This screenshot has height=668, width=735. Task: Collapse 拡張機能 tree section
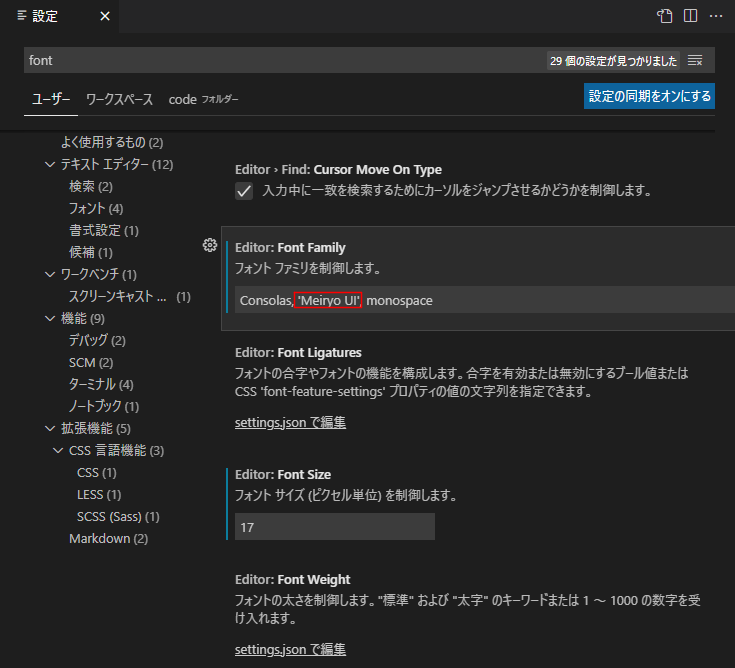50,428
